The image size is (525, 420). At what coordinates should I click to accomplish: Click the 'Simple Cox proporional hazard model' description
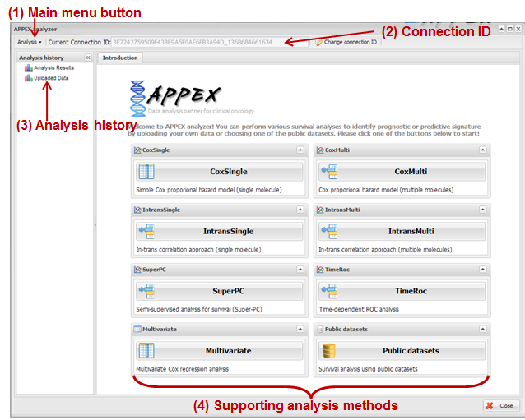pyautogui.click(x=208, y=190)
